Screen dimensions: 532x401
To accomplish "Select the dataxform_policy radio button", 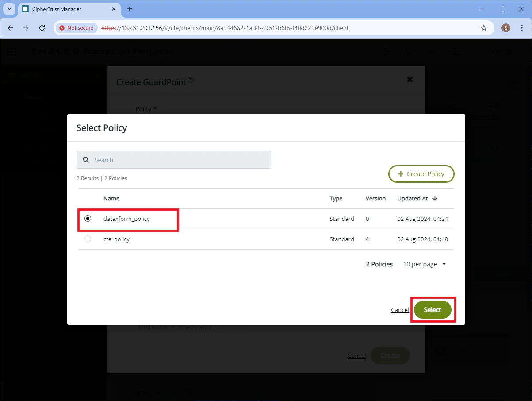I will click(88, 219).
